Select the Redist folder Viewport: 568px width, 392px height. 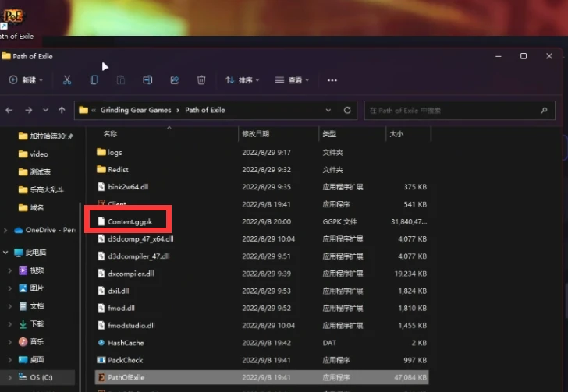(263, 169)
